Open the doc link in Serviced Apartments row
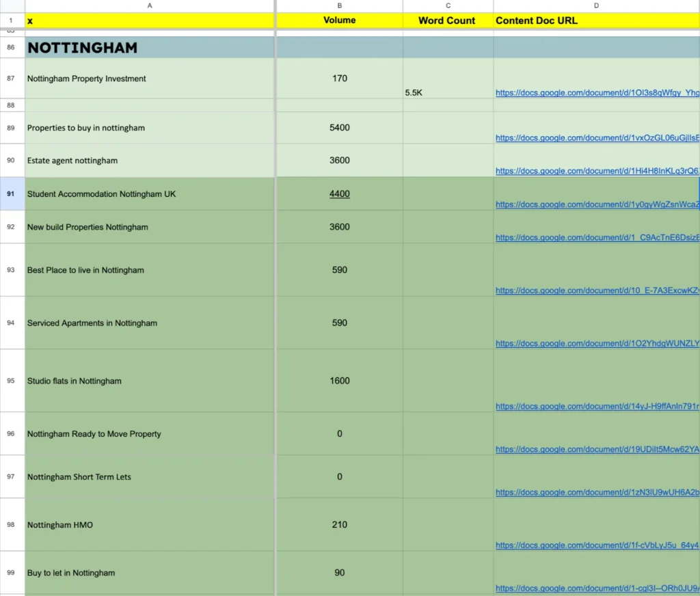Screen dimensions: 700x596 (x=597, y=343)
